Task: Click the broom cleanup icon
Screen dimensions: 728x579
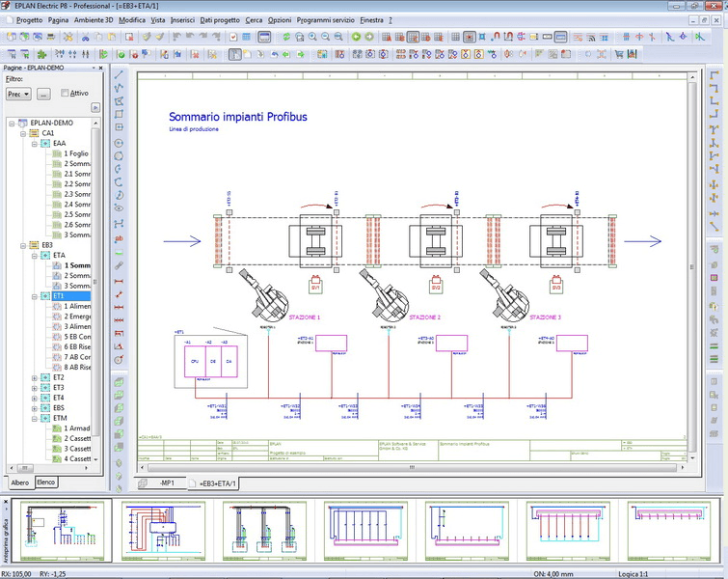Action: (160, 37)
